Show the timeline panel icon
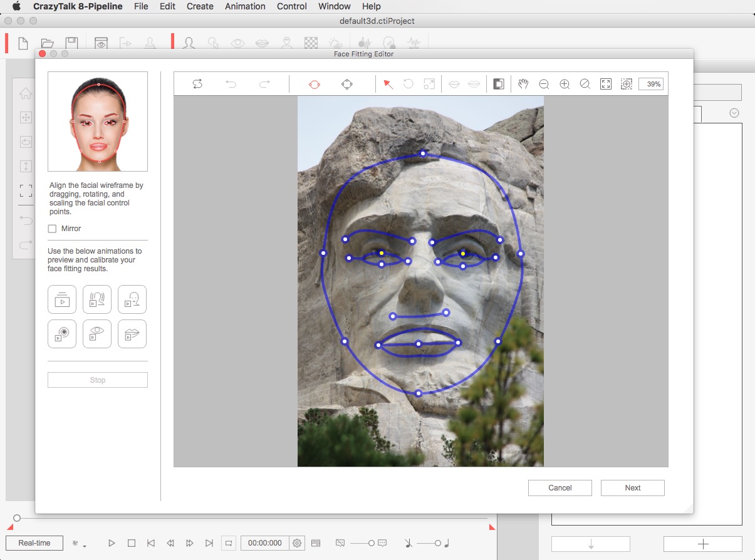Viewport: 755px width, 560px height. point(316,543)
